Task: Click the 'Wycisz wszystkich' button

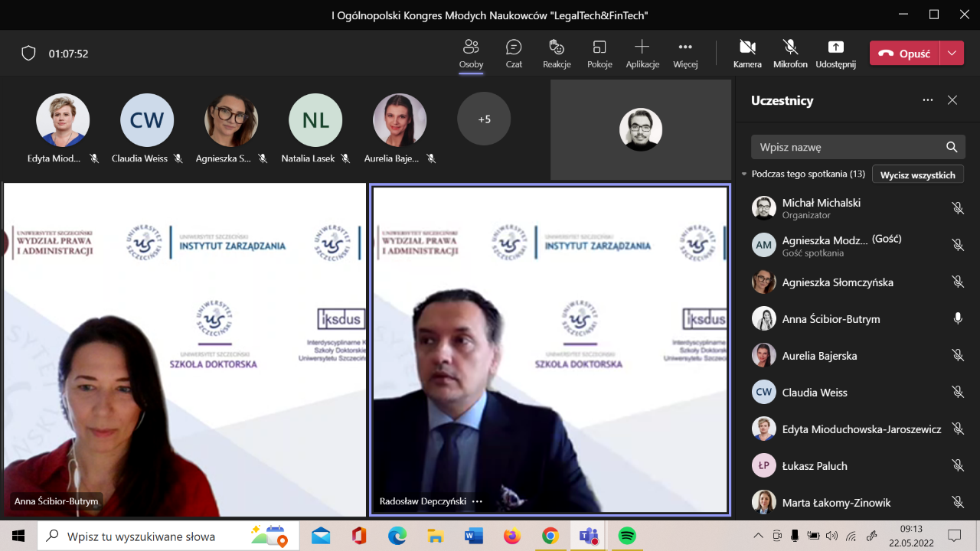Action: pyautogui.click(x=917, y=174)
